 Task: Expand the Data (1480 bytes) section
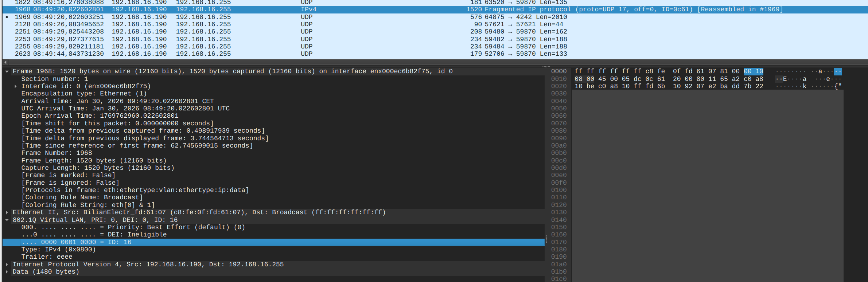[x=7, y=272]
